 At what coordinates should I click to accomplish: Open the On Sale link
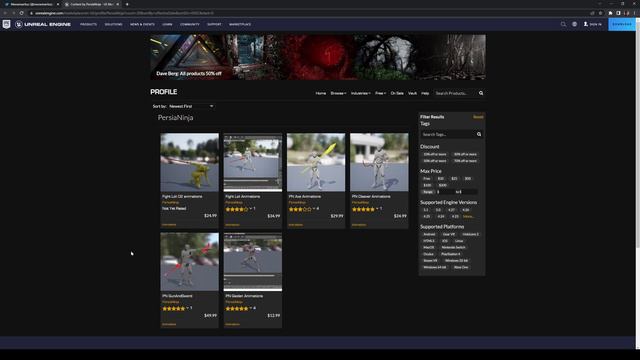coord(397,93)
